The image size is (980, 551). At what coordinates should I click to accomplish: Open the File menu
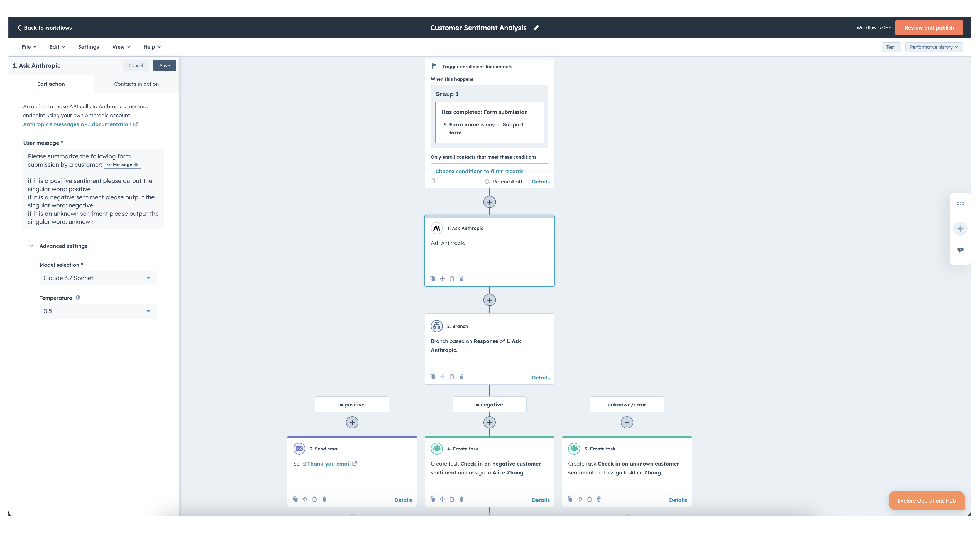click(29, 47)
